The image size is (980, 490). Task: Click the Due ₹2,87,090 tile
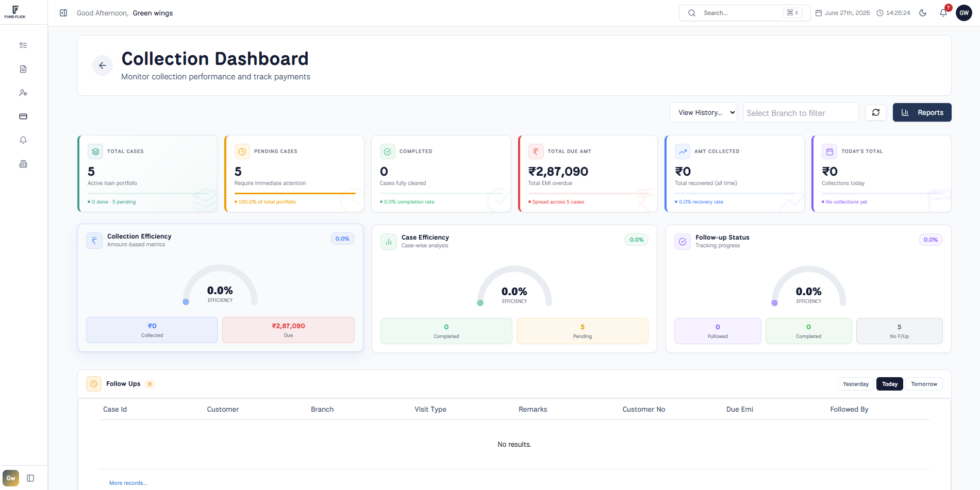[288, 330]
